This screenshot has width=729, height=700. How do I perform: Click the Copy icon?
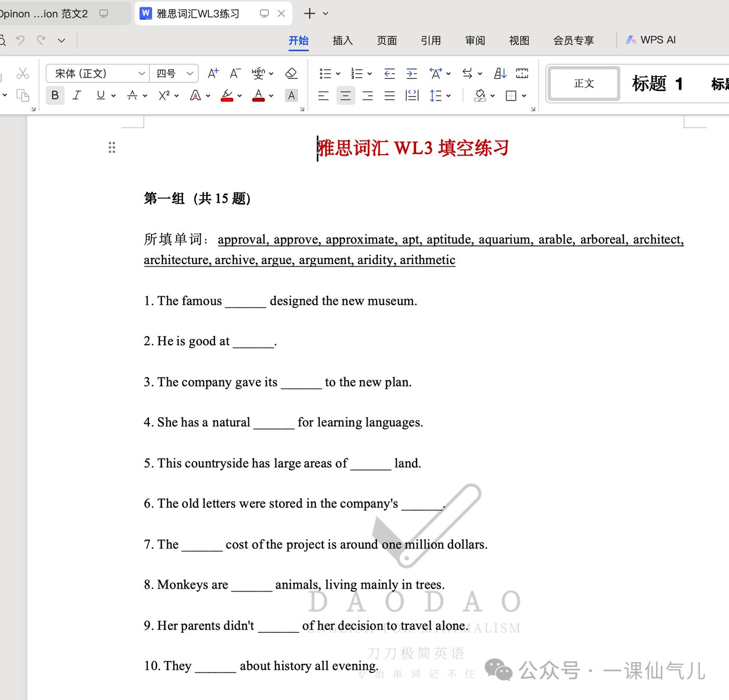[22, 95]
